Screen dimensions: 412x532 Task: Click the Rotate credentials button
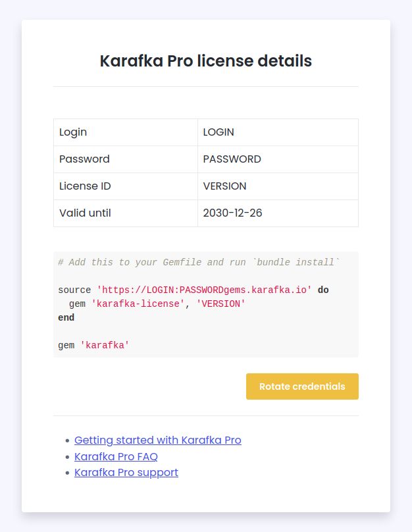pos(302,386)
